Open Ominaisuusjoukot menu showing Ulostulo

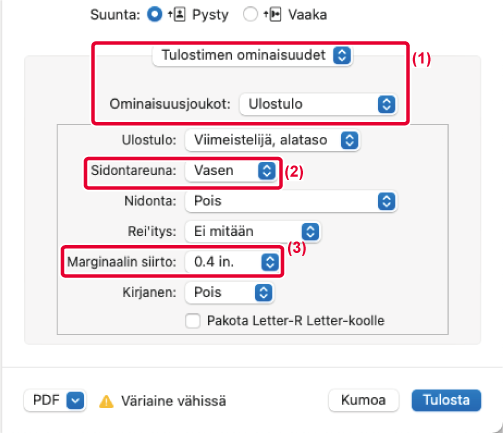[318, 104]
